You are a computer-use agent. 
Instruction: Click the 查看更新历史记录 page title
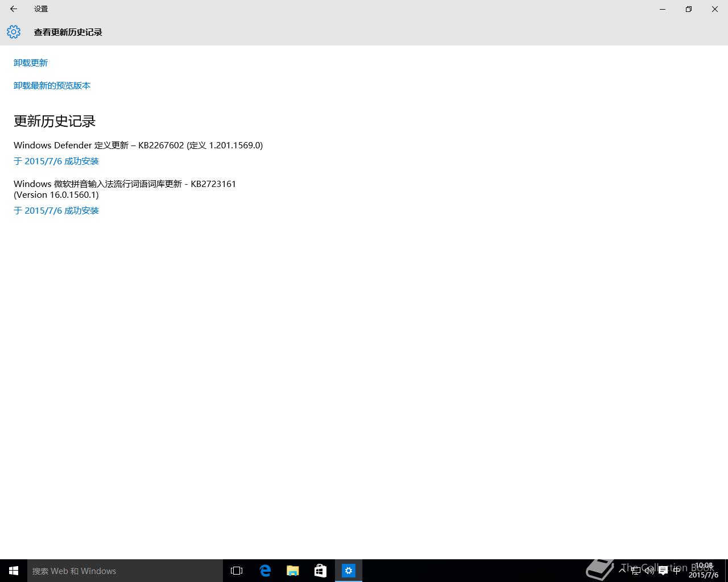(x=68, y=32)
